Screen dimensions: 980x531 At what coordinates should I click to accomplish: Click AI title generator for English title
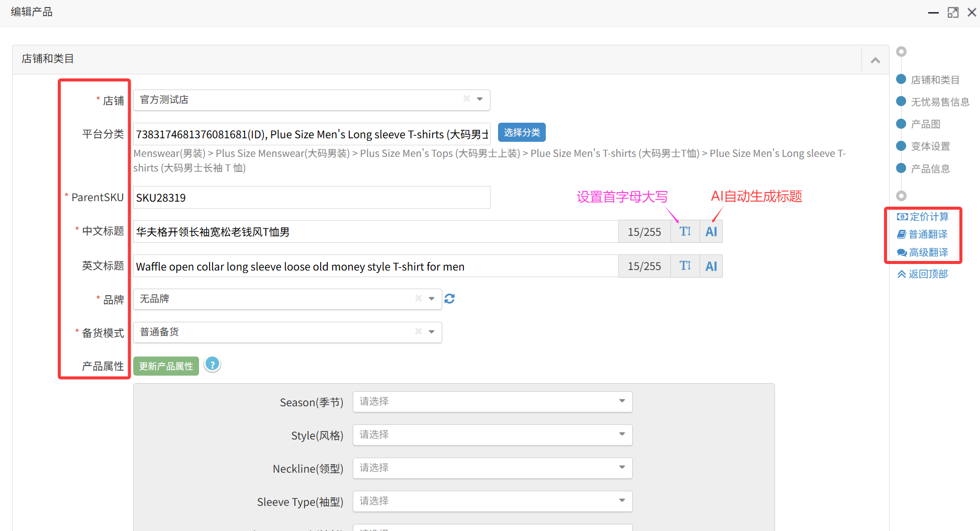pyautogui.click(x=711, y=266)
